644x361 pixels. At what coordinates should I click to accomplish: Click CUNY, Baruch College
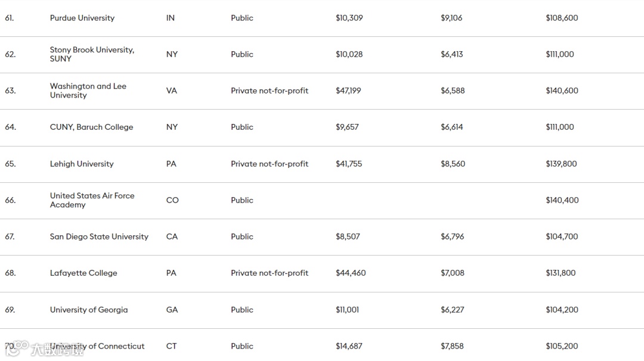[x=91, y=127]
